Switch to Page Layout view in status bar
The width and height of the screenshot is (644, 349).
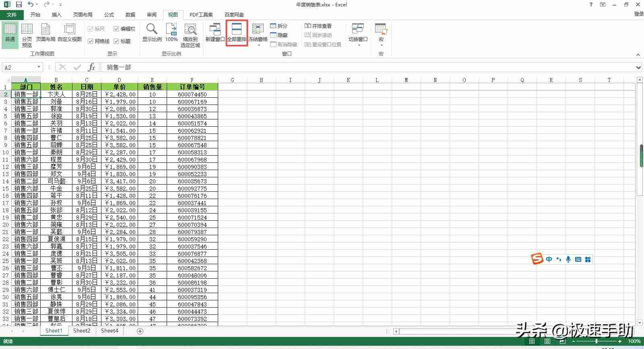click(x=547, y=341)
